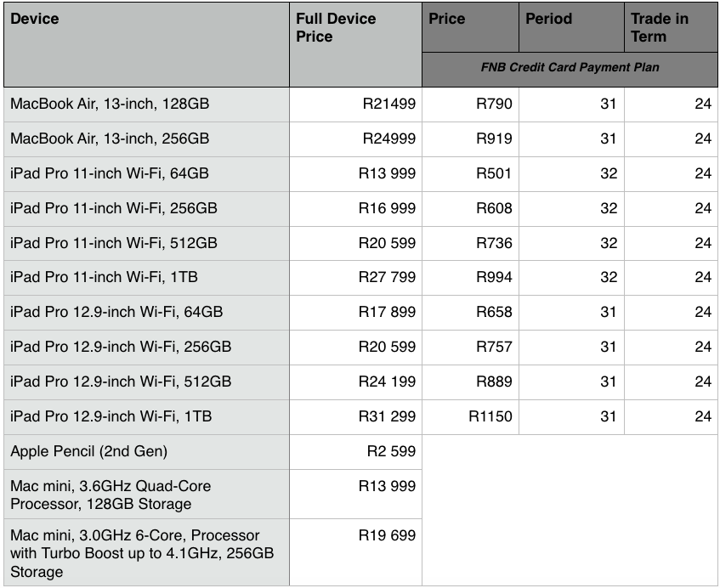Select the R2 599 price cell

coord(391,451)
